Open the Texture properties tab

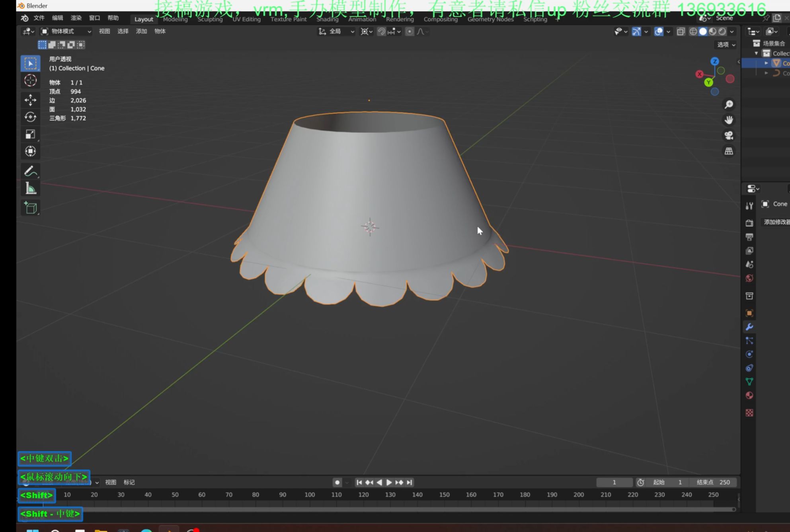749,413
